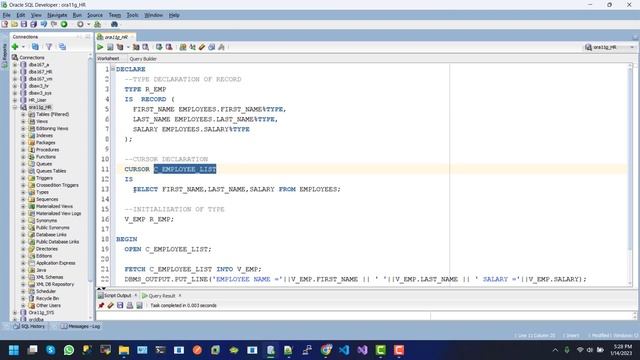
Task: Select the Triggers tree item
Action: click(x=44, y=178)
